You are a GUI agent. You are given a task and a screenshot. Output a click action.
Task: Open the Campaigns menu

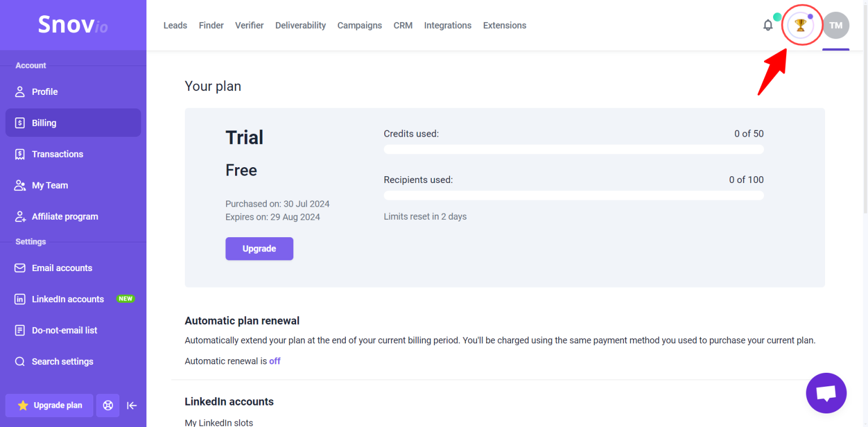359,25
